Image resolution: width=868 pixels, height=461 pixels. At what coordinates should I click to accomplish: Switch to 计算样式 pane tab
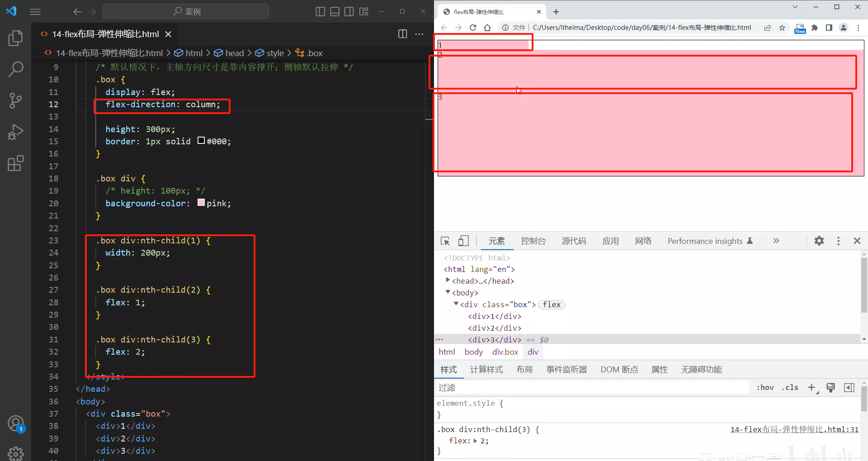point(486,370)
